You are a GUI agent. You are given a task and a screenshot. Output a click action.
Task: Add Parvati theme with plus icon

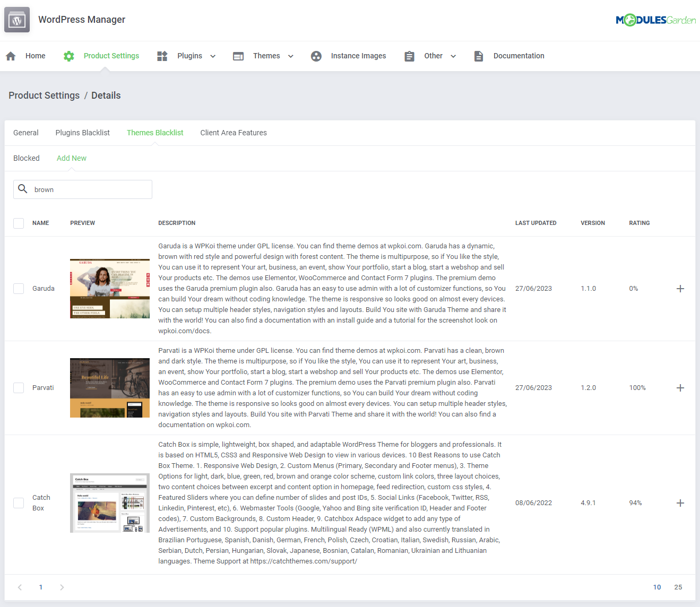point(680,388)
